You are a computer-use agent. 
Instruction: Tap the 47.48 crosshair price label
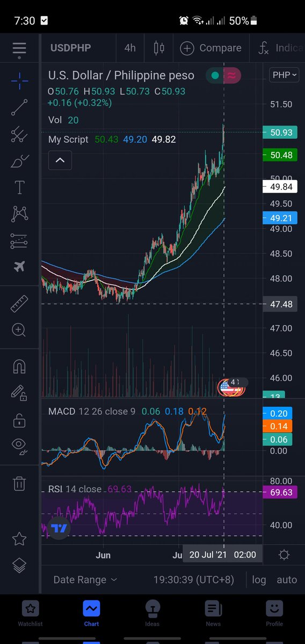(280, 304)
